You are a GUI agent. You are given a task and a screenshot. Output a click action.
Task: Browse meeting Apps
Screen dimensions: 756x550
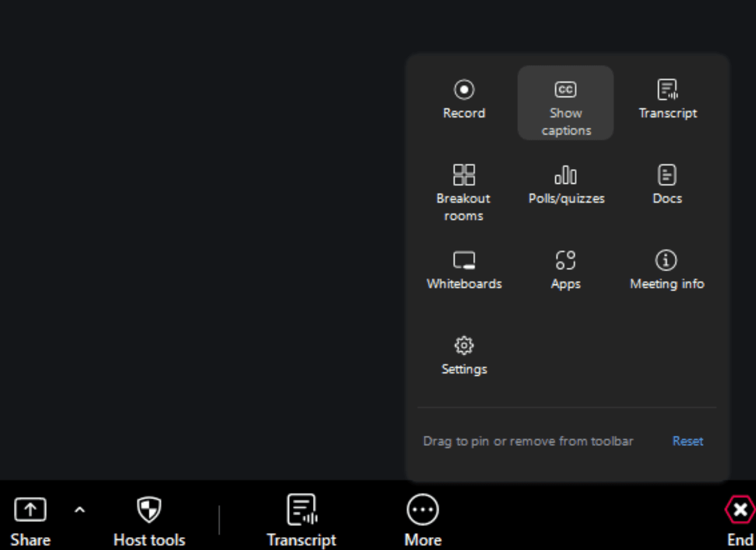pyautogui.click(x=566, y=269)
